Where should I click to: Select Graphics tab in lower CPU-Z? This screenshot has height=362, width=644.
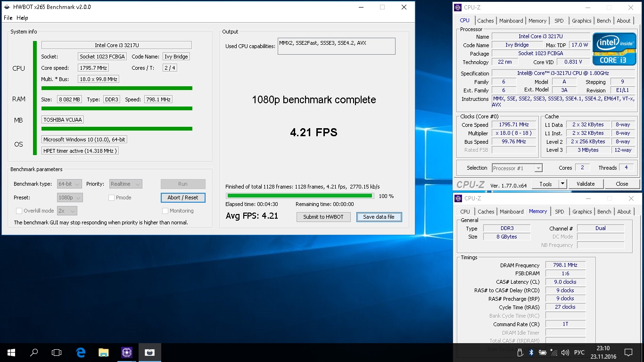(x=582, y=212)
